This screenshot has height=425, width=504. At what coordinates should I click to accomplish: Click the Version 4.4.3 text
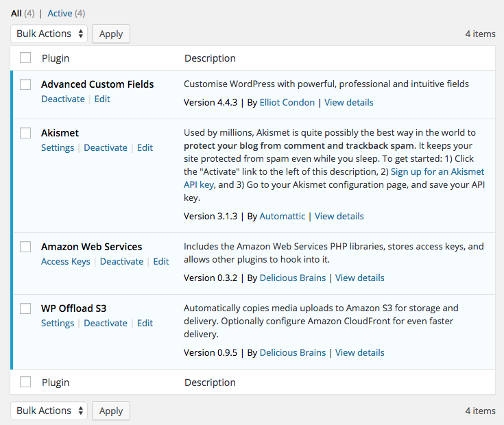coord(211,102)
